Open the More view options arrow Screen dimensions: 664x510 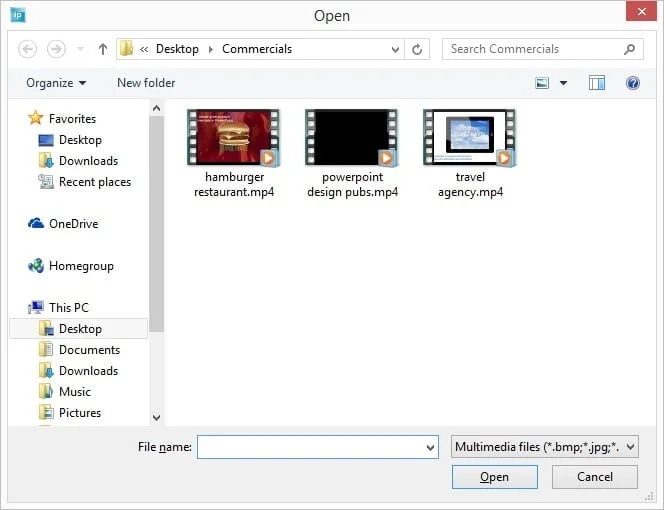[564, 83]
